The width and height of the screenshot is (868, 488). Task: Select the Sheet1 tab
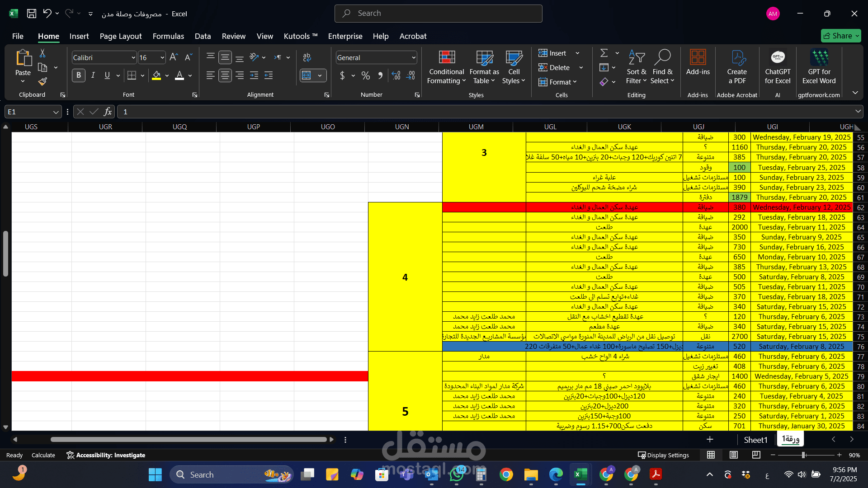[755, 440]
